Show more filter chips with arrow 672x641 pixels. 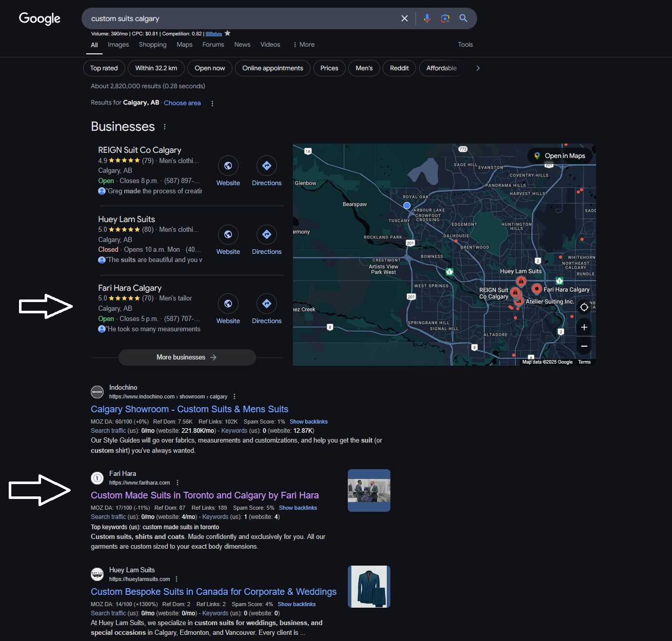tap(478, 68)
